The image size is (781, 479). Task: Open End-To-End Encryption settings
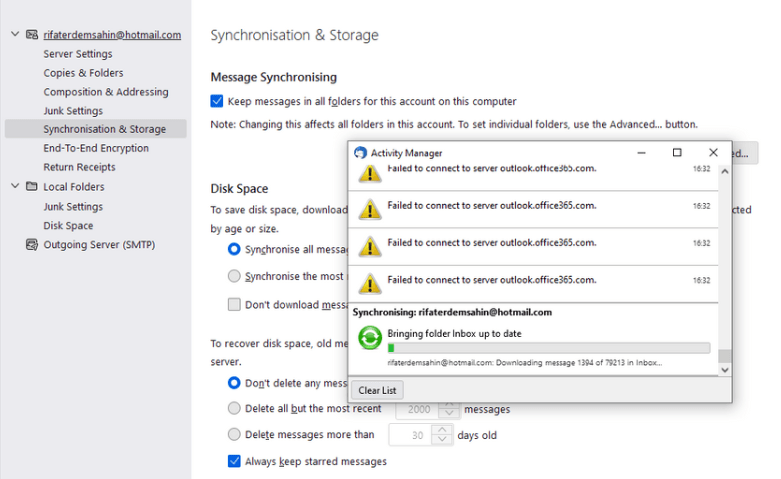pyautogui.click(x=96, y=148)
